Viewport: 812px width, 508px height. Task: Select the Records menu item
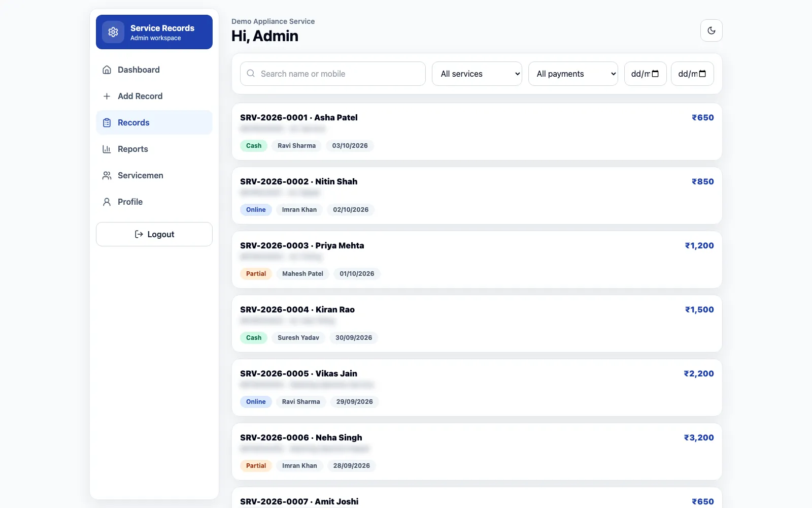[x=154, y=122]
